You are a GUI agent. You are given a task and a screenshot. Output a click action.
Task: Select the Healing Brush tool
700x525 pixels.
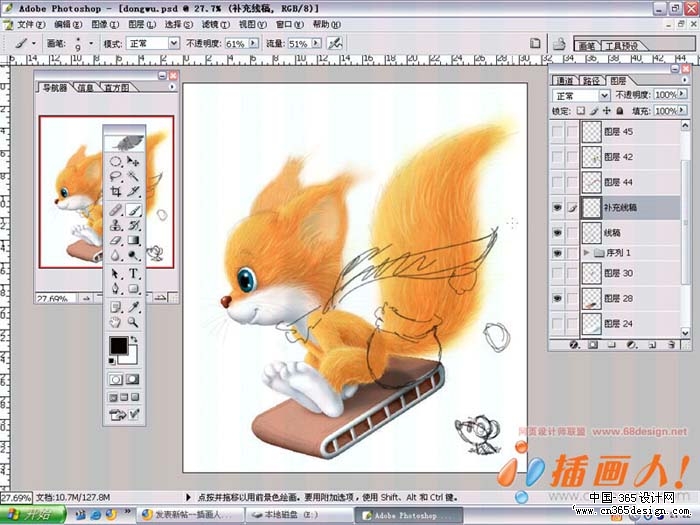[116, 210]
